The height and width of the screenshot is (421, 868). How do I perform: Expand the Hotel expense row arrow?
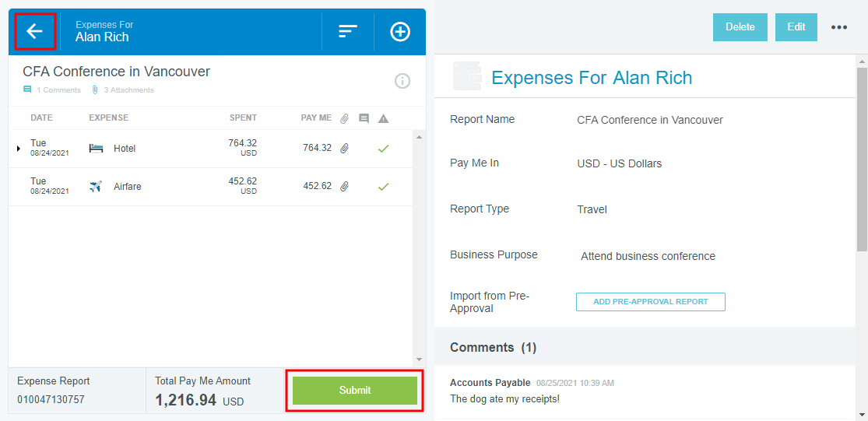(19, 148)
